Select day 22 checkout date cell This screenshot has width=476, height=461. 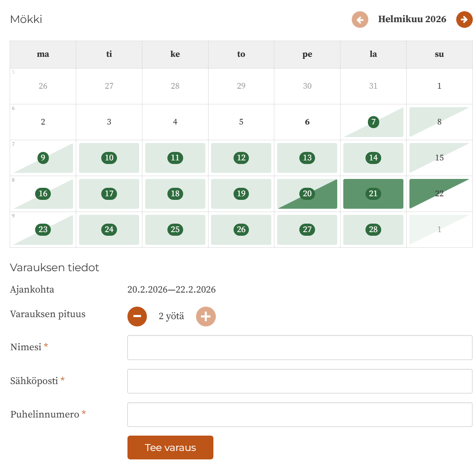coord(439,194)
